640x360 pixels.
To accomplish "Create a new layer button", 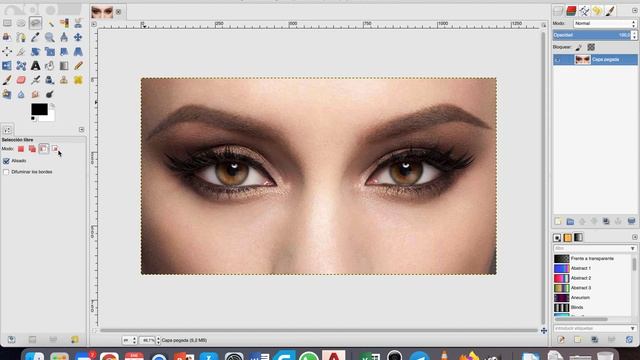I will pos(558,221).
